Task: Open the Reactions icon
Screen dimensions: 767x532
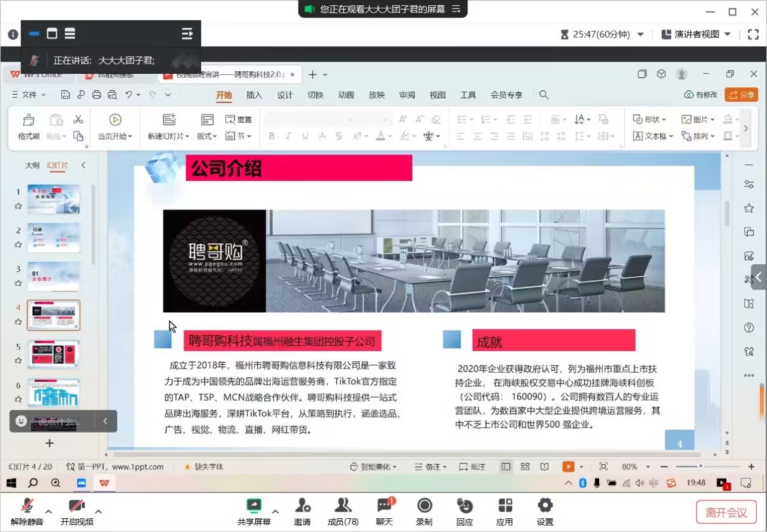Action: tap(464, 506)
